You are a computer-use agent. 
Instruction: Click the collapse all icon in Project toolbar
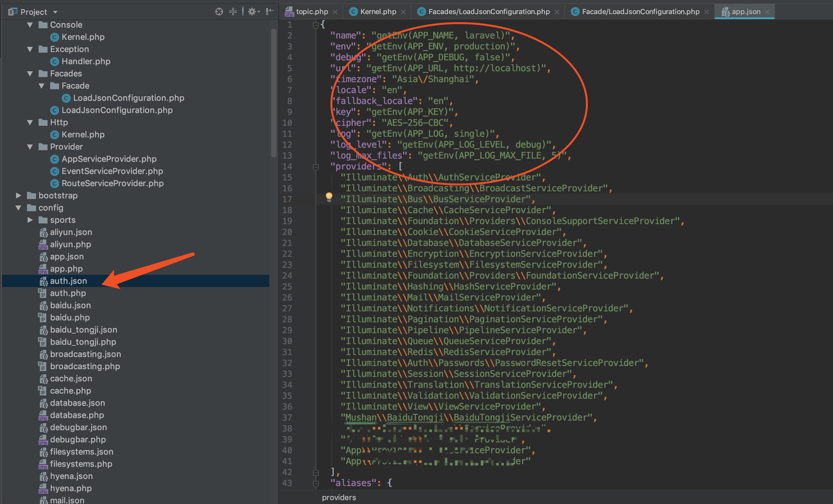point(233,12)
